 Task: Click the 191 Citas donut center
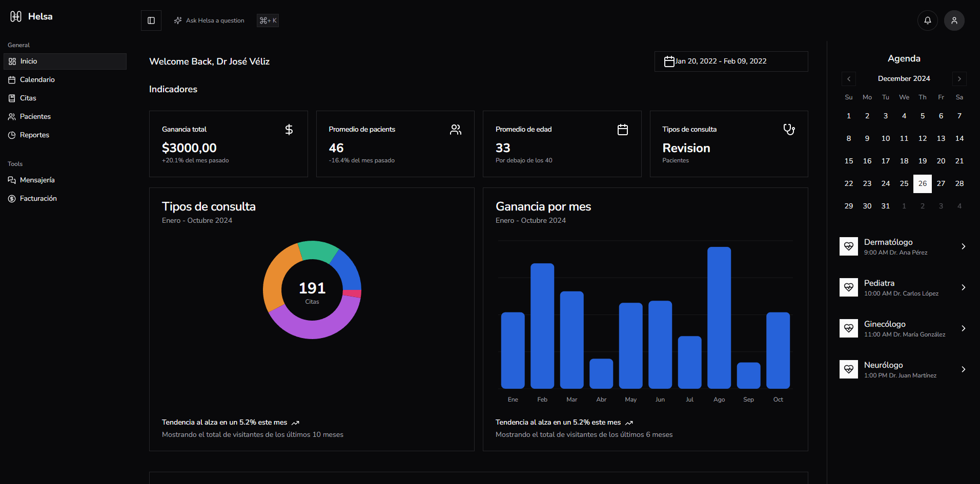pos(312,292)
